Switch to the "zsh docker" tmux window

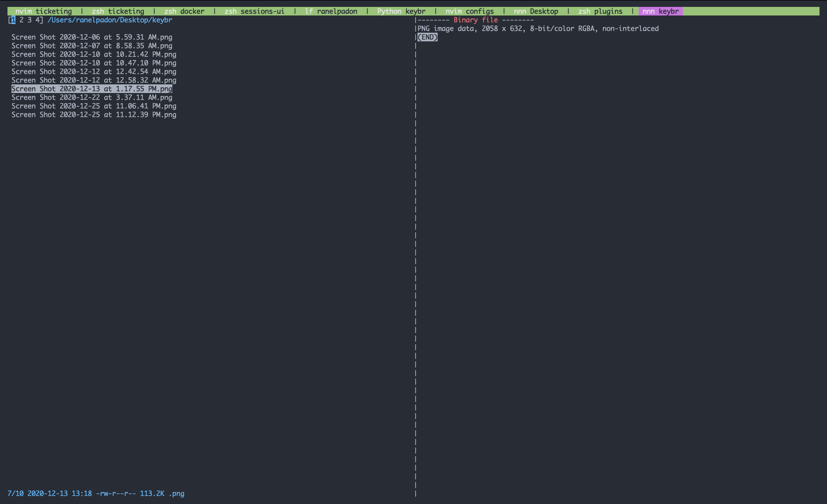(x=183, y=11)
